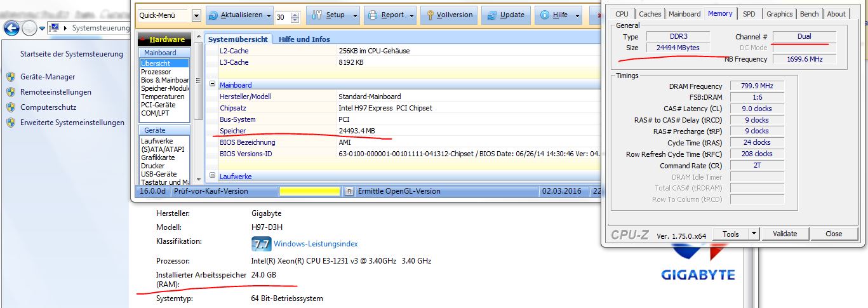
Task: Open Windows-Leistungsindex link
Action: [316, 244]
